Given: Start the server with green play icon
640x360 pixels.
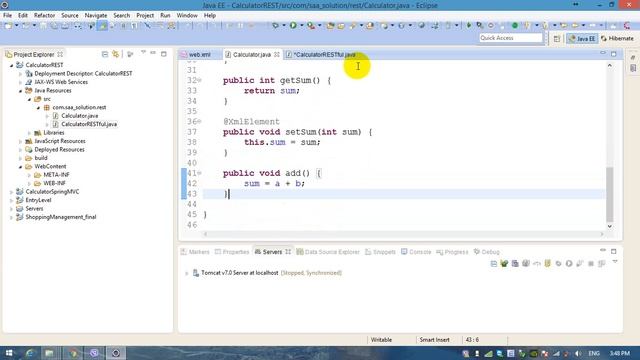Looking at the screenshot, I should click(x=569, y=264).
